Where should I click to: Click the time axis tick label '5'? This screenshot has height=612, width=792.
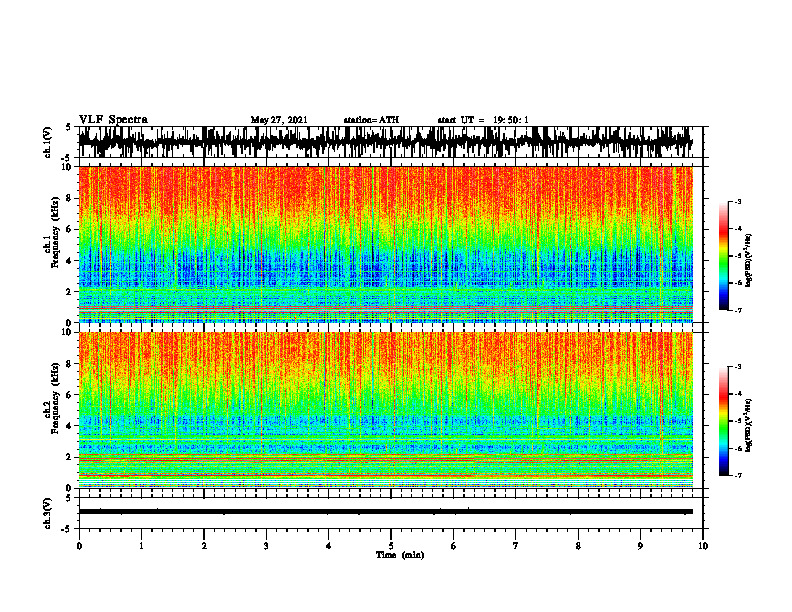pyautogui.click(x=391, y=546)
